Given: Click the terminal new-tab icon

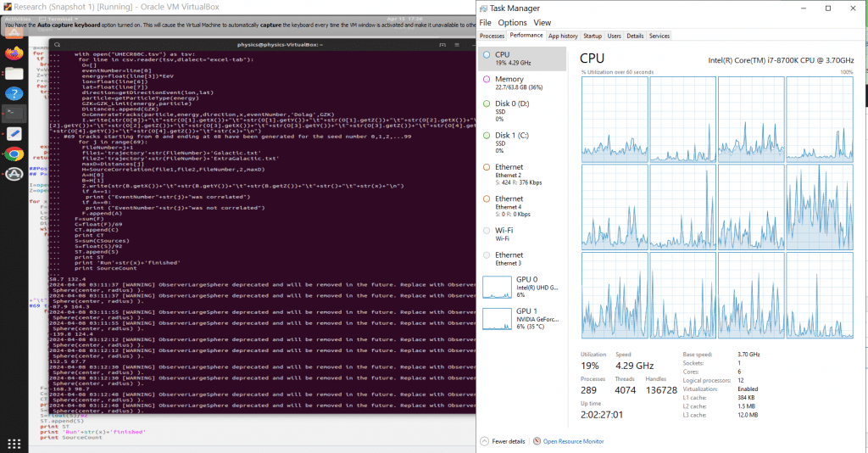Looking at the screenshot, I should 442,44.
